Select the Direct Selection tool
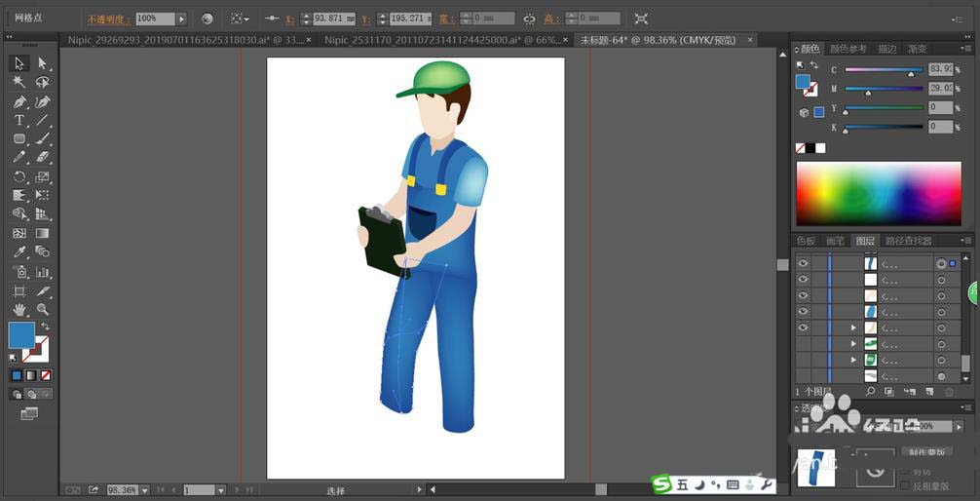Screen dimensions: 980x501 (42, 63)
